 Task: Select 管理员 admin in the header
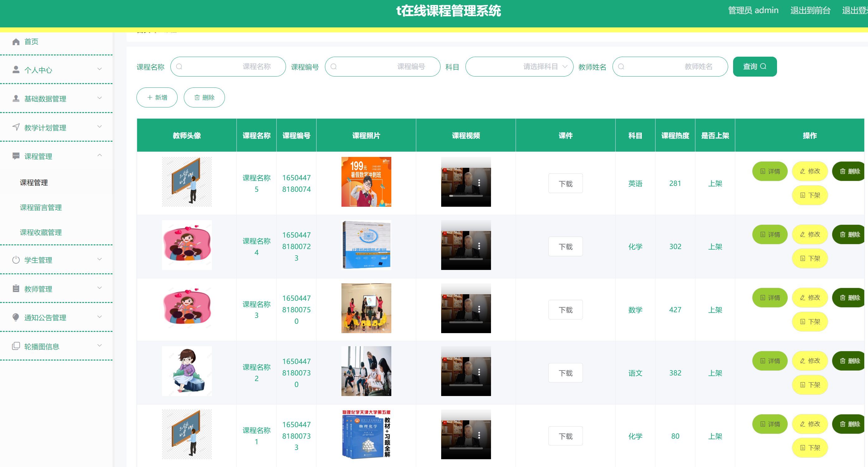[x=753, y=10]
